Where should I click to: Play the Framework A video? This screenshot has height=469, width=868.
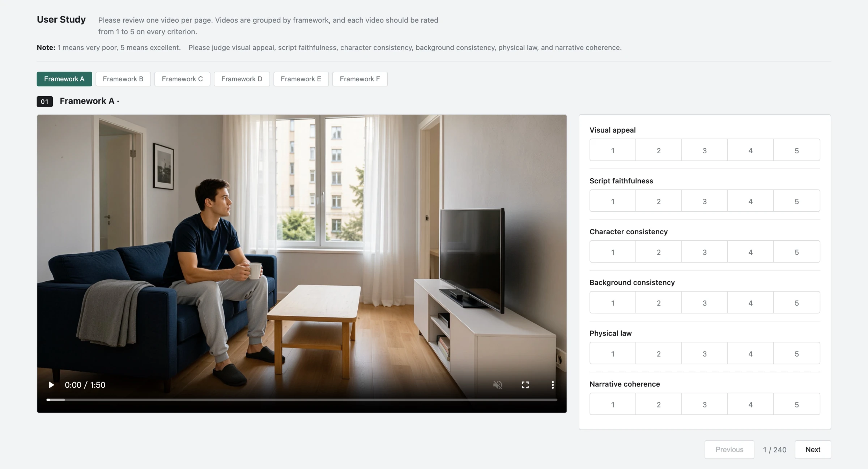click(51, 385)
